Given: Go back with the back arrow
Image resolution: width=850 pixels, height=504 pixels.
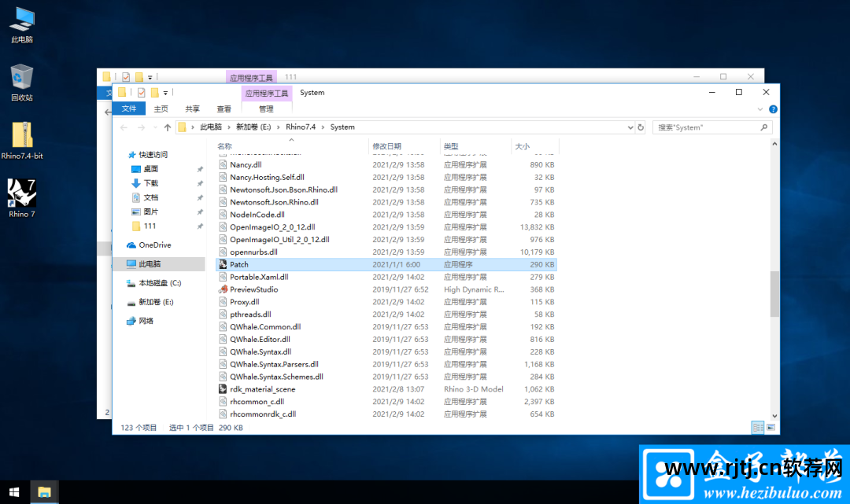Looking at the screenshot, I should (x=124, y=127).
